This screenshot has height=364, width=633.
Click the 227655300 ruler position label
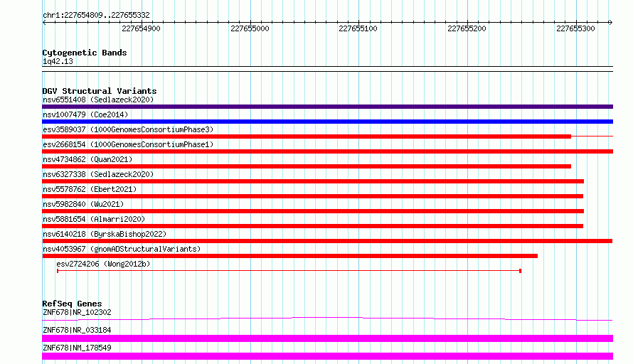point(575,28)
